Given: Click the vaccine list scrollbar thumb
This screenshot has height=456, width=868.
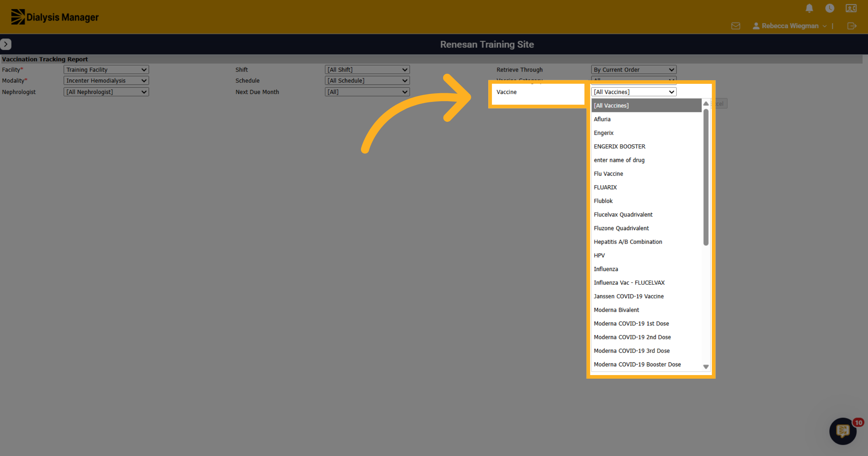Looking at the screenshot, I should (x=706, y=177).
